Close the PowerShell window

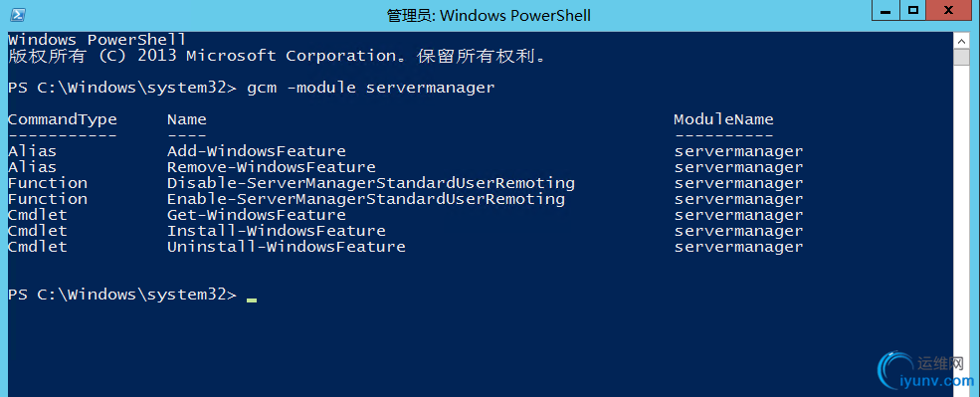(951, 9)
